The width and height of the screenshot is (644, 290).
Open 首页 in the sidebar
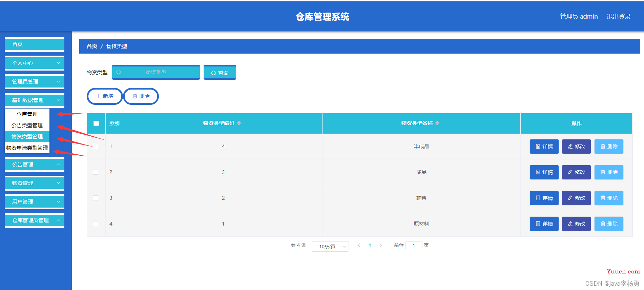[35, 44]
